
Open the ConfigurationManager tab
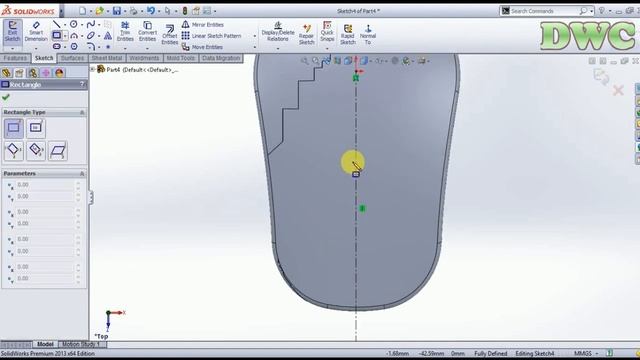pyautogui.click(x=33, y=73)
